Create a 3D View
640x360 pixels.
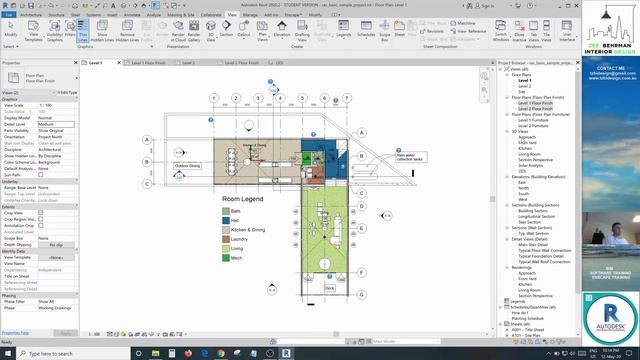(x=211, y=31)
